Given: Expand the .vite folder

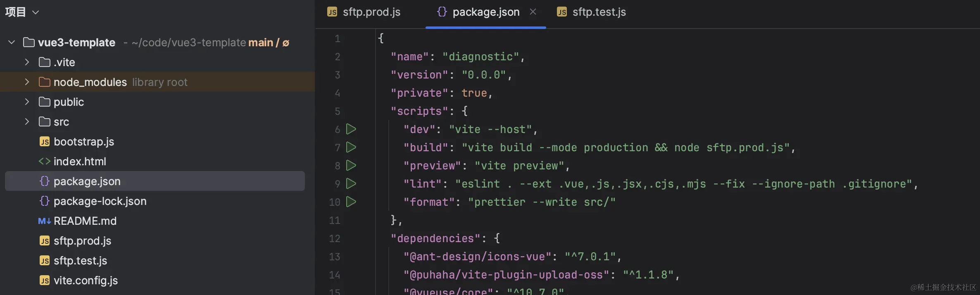Looking at the screenshot, I should coord(27,62).
